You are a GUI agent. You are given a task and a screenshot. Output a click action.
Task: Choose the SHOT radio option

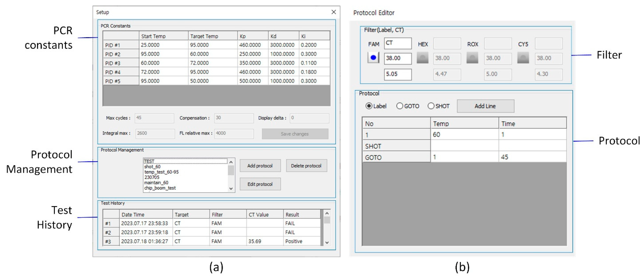[x=431, y=106]
